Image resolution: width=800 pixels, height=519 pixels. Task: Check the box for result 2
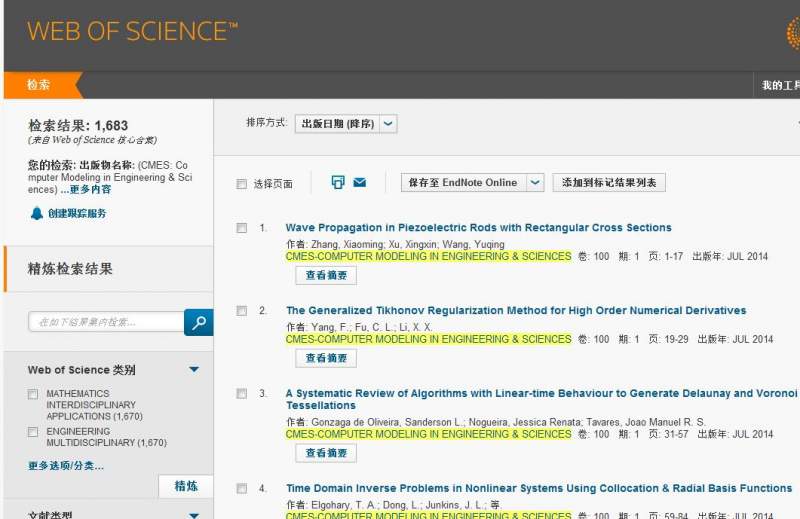point(242,311)
